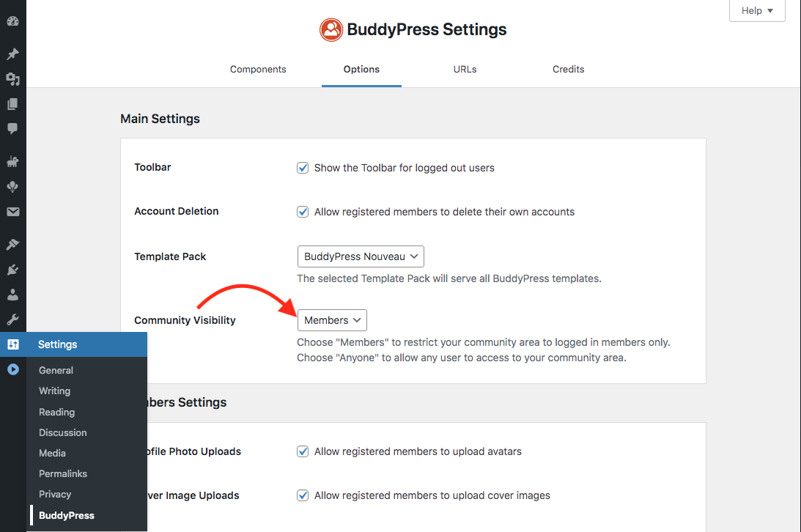801x532 pixels.
Task: Click the 'Account Deletion' label
Action: coord(176,211)
